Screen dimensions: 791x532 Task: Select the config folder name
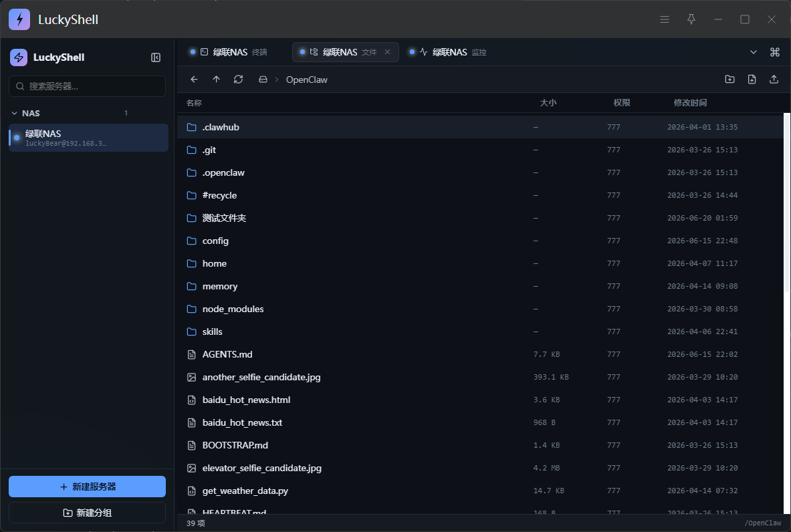point(215,241)
